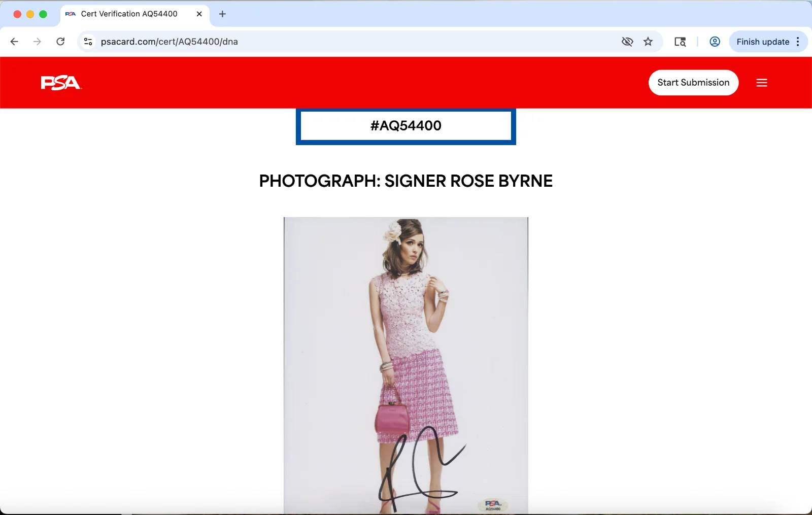Close the Cert Verification AQ54400 tab
This screenshot has width=812, height=515.
(x=199, y=14)
